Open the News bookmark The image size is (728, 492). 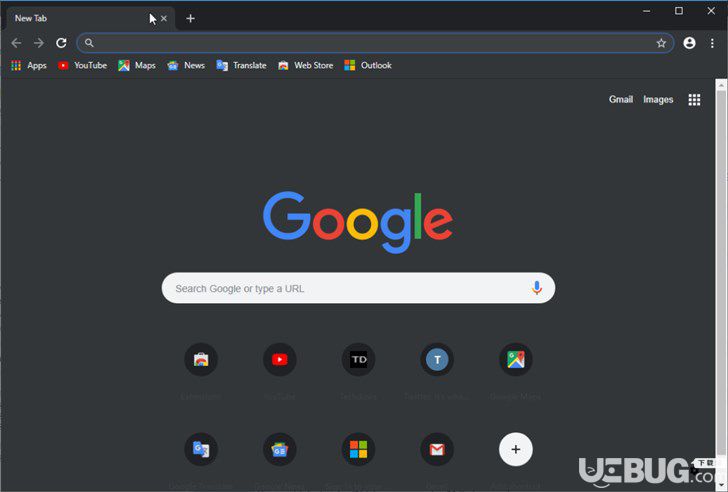(x=186, y=65)
